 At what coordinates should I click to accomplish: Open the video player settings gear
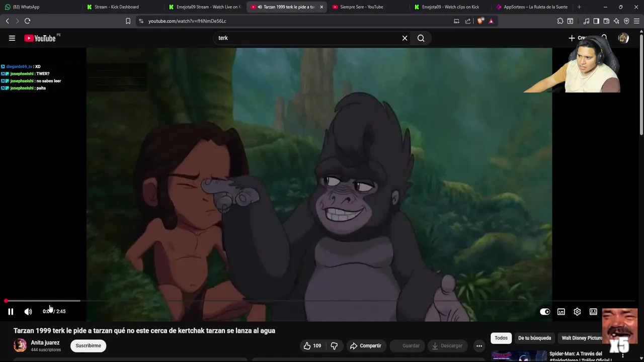[x=577, y=312]
